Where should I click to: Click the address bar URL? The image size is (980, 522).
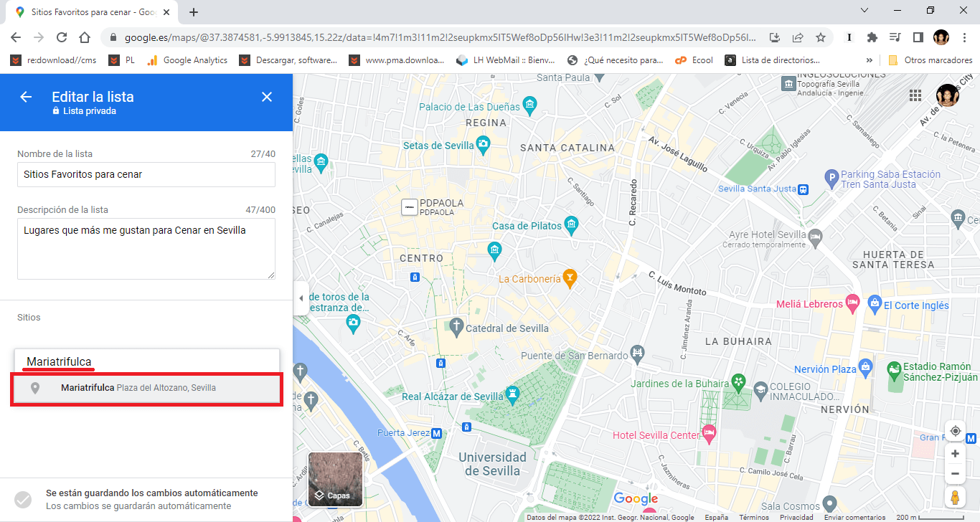point(440,37)
